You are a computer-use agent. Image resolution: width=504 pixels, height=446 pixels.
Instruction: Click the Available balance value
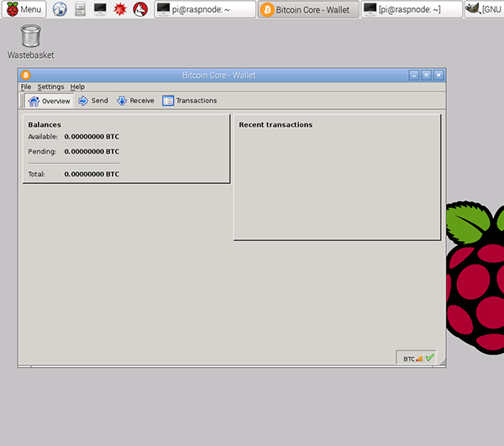92,137
